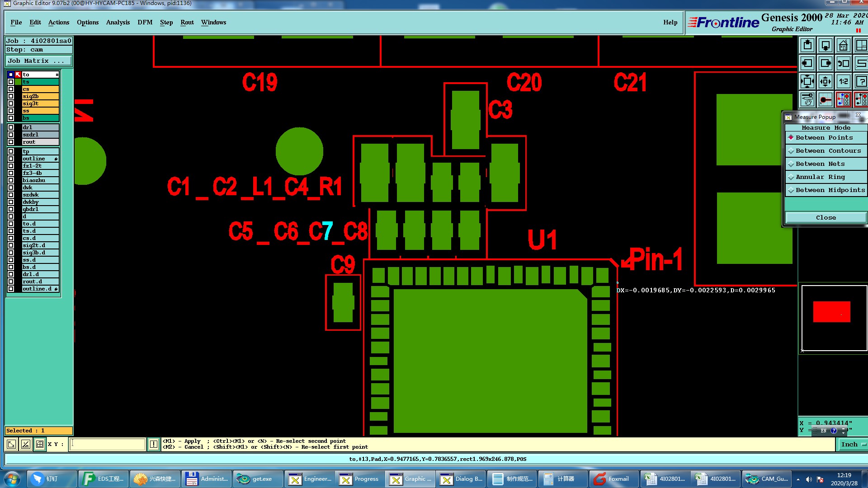
Task: Open the DFM menu
Action: pos(145,23)
